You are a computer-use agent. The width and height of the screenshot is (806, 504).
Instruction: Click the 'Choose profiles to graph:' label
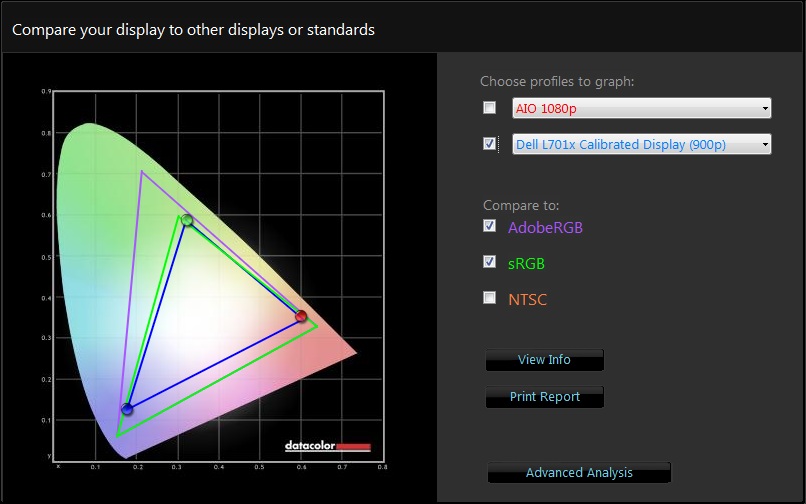pos(557,81)
